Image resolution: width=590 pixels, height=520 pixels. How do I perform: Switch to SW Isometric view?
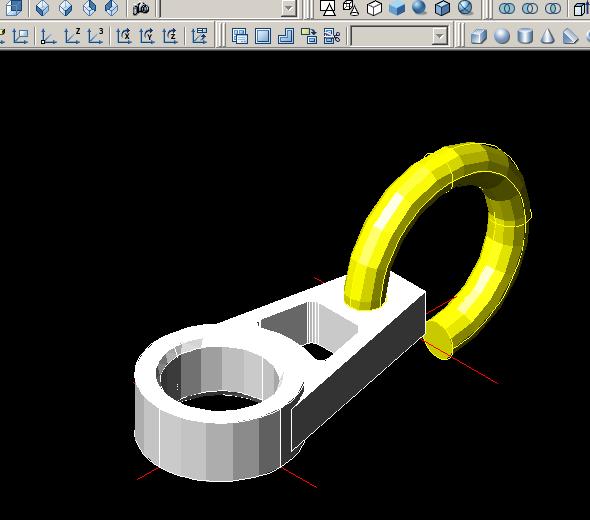click(42, 8)
